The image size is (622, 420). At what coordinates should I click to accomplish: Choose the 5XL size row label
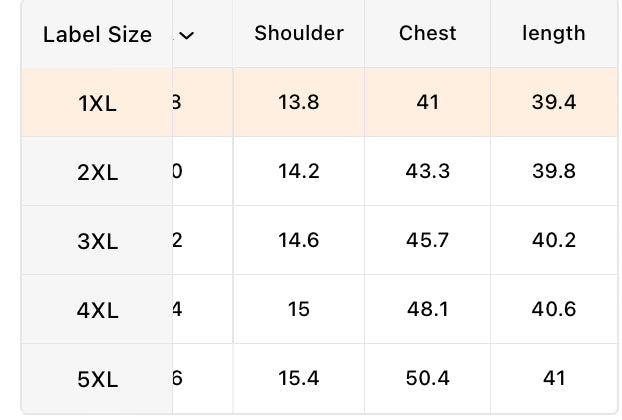(x=97, y=379)
